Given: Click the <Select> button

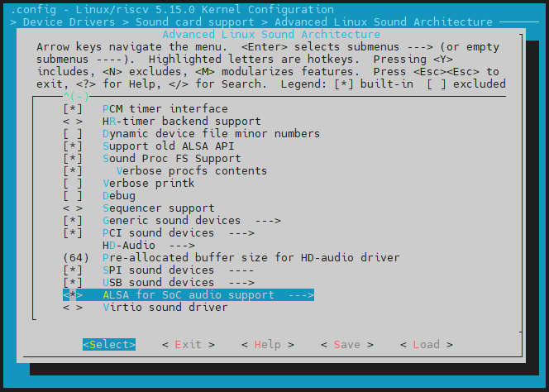Looking at the screenshot, I should pos(109,345).
